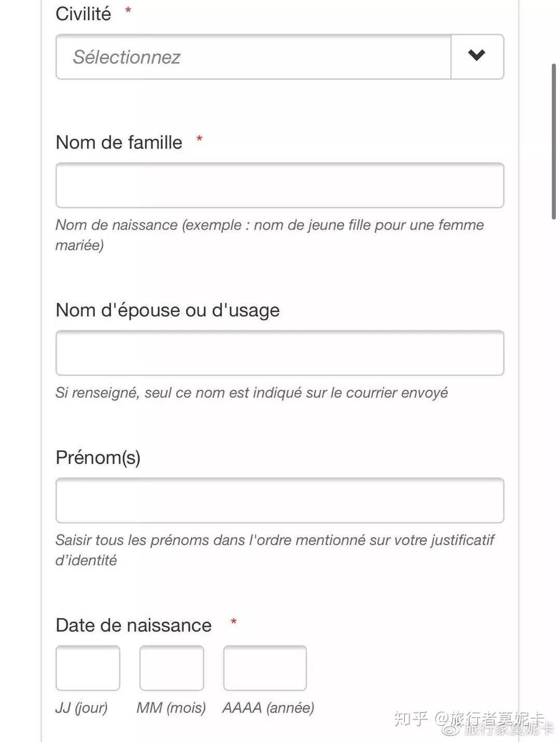Expand the Civilité chevron arrow

477,56
